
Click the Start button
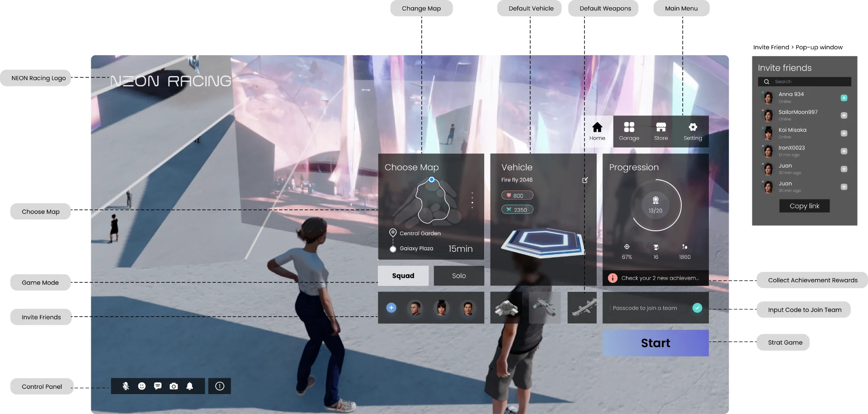(x=656, y=343)
